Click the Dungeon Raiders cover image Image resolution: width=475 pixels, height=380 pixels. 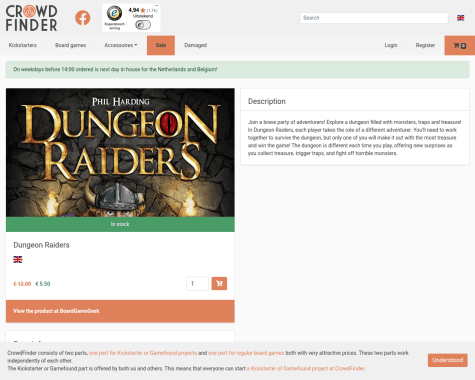click(120, 153)
